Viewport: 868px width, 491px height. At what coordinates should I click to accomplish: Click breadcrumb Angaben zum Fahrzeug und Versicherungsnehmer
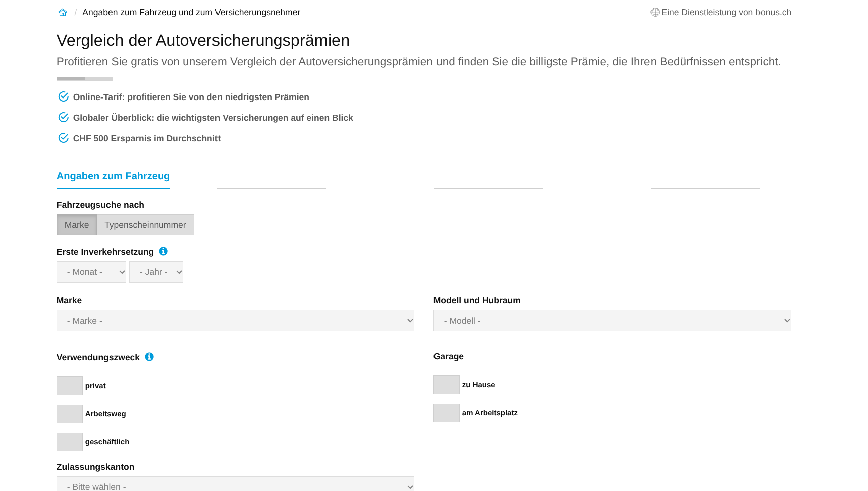point(191,13)
